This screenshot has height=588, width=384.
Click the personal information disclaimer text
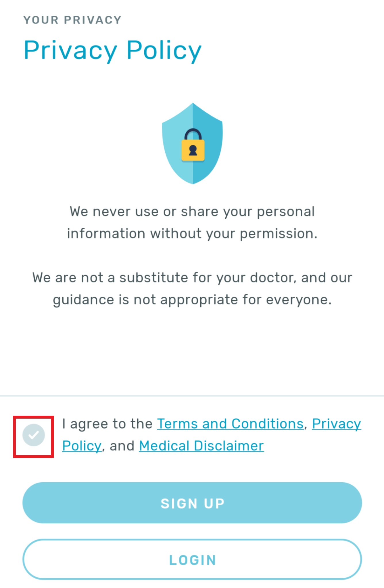pos(192,222)
